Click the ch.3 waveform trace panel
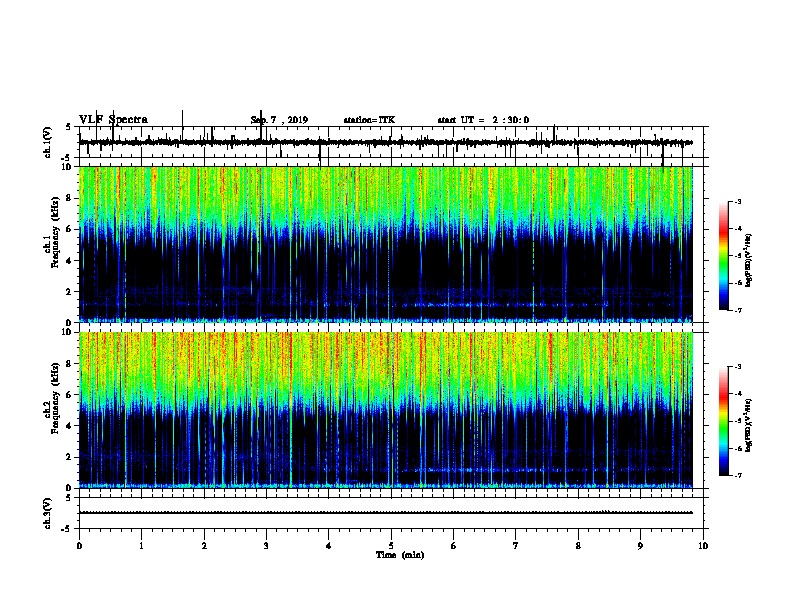 click(x=391, y=513)
